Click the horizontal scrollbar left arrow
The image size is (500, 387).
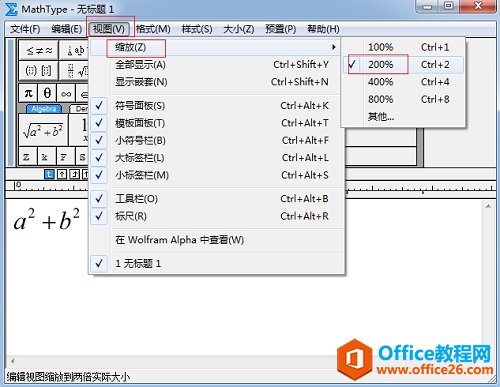(13, 361)
